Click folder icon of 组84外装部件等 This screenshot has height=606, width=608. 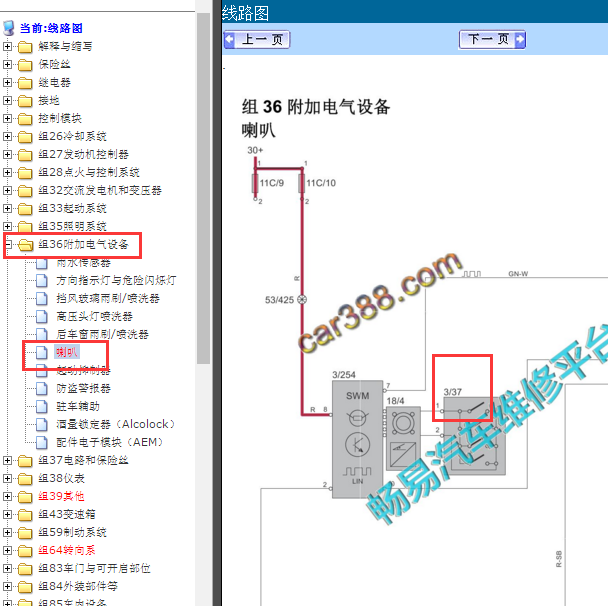click(25, 587)
